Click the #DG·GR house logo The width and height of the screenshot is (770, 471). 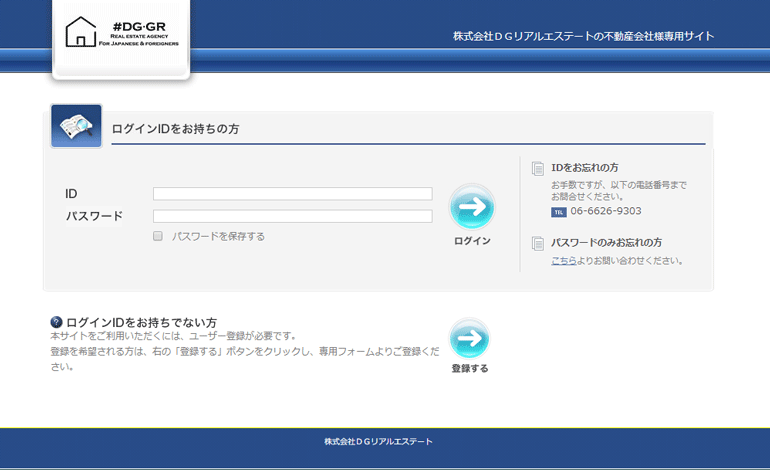[122, 33]
